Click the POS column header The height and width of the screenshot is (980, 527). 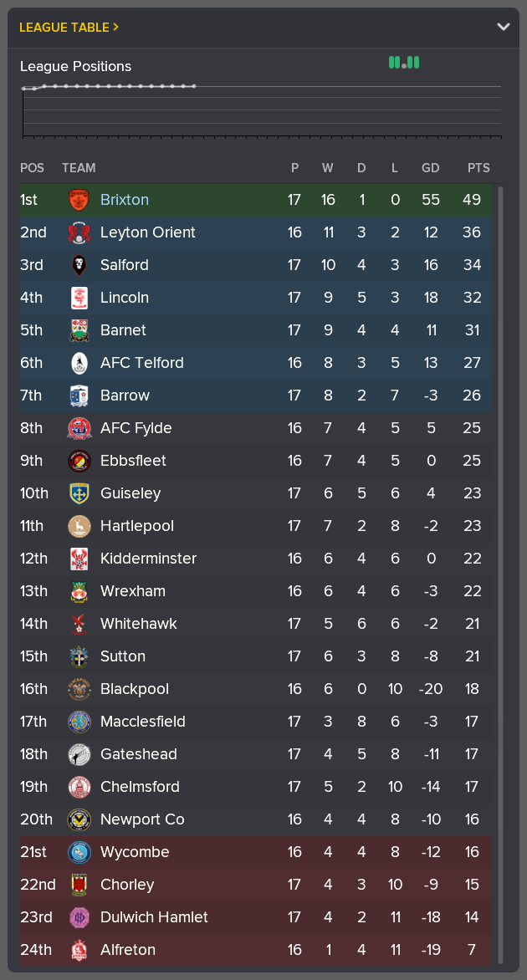tap(32, 168)
